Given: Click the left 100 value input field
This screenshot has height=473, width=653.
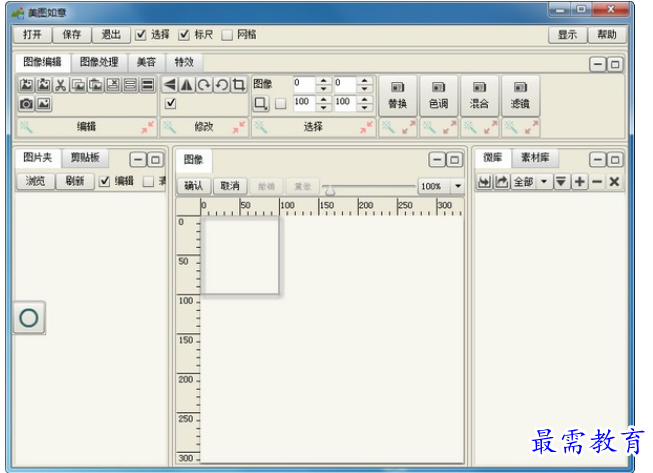Looking at the screenshot, I should 304,103.
